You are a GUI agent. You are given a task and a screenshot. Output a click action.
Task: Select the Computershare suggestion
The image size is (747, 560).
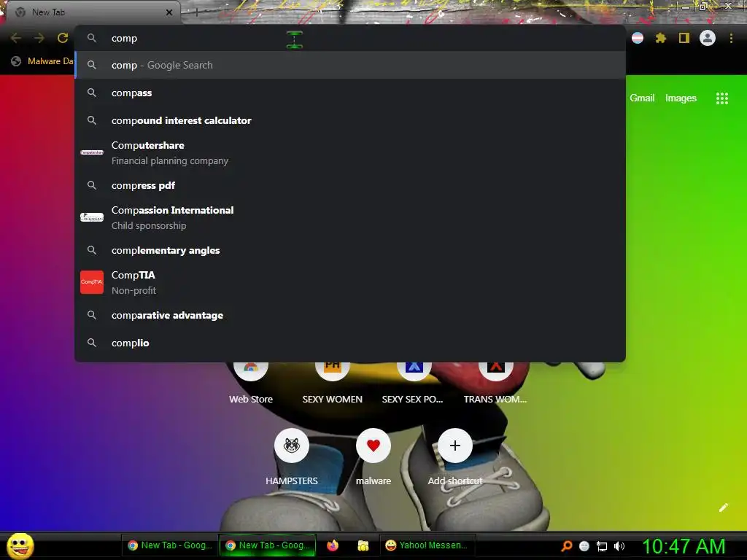tap(350, 153)
